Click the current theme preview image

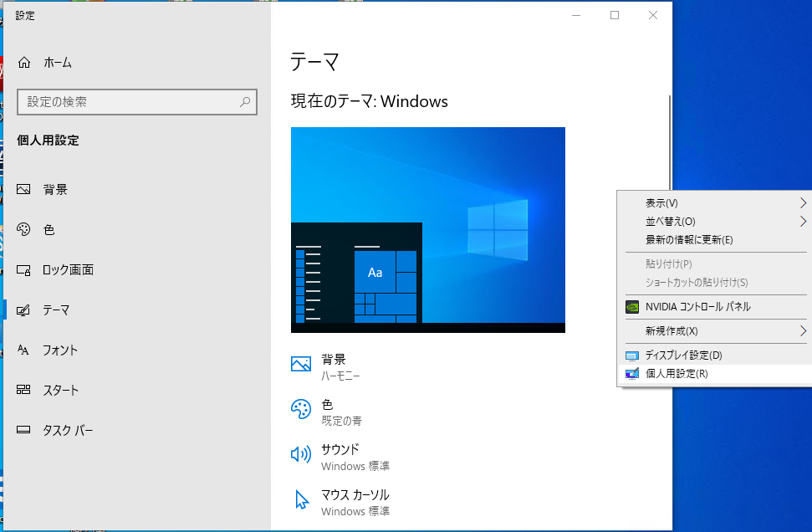pos(428,229)
